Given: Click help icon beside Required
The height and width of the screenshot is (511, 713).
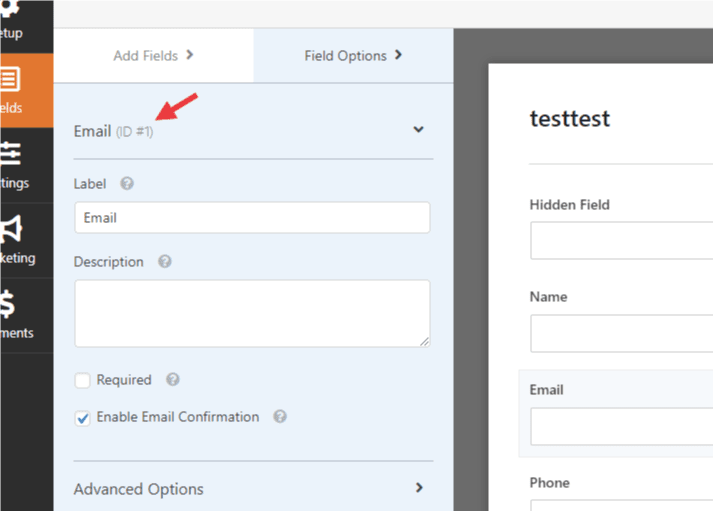Looking at the screenshot, I should (x=173, y=379).
